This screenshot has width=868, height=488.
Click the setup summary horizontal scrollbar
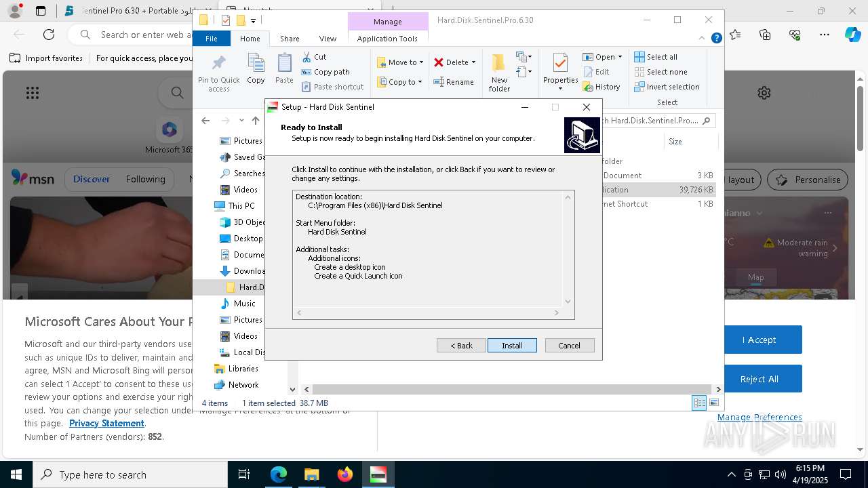tap(428, 312)
